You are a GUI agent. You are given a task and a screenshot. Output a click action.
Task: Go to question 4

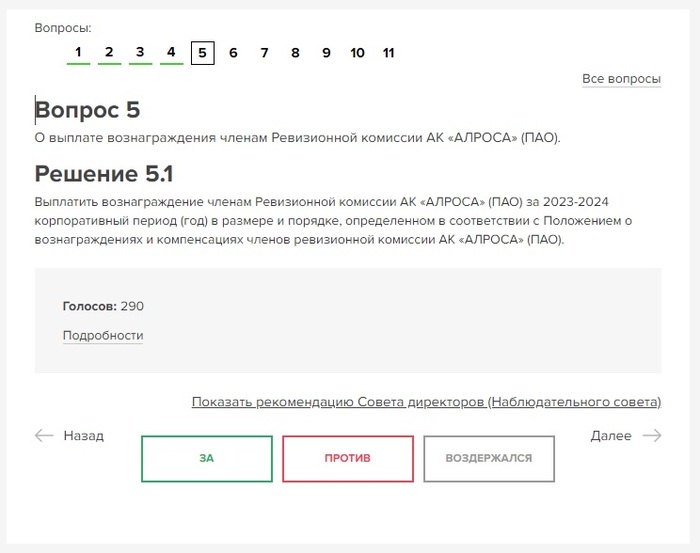point(171,53)
